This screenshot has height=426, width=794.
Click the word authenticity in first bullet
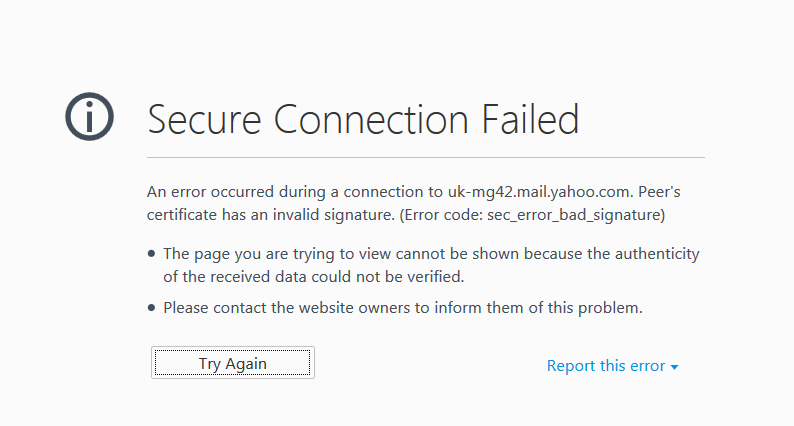(x=657, y=254)
